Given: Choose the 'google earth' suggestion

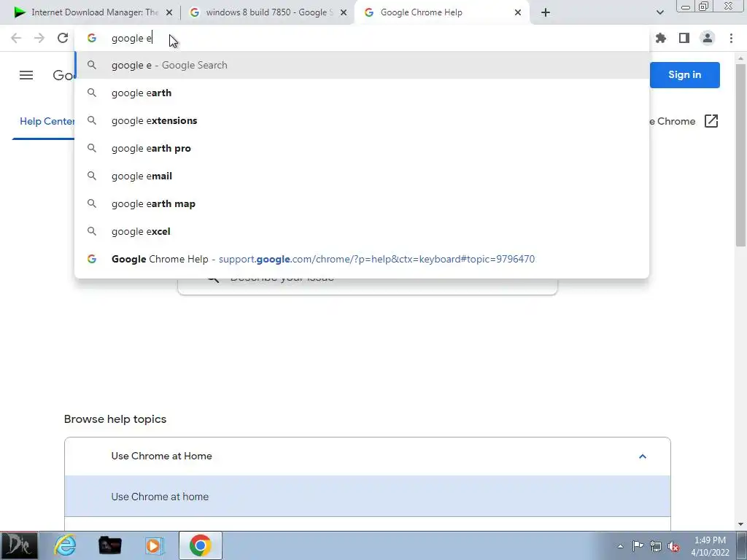Looking at the screenshot, I should 362,93.
